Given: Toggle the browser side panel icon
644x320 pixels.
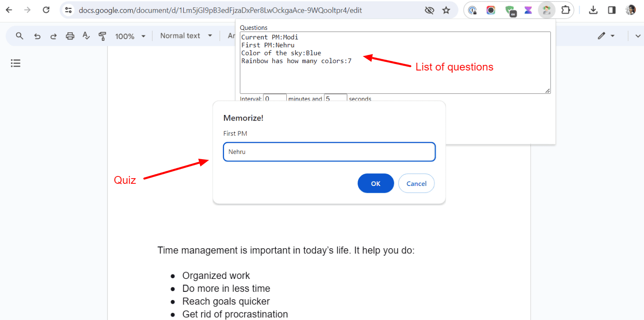Looking at the screenshot, I should (x=612, y=10).
